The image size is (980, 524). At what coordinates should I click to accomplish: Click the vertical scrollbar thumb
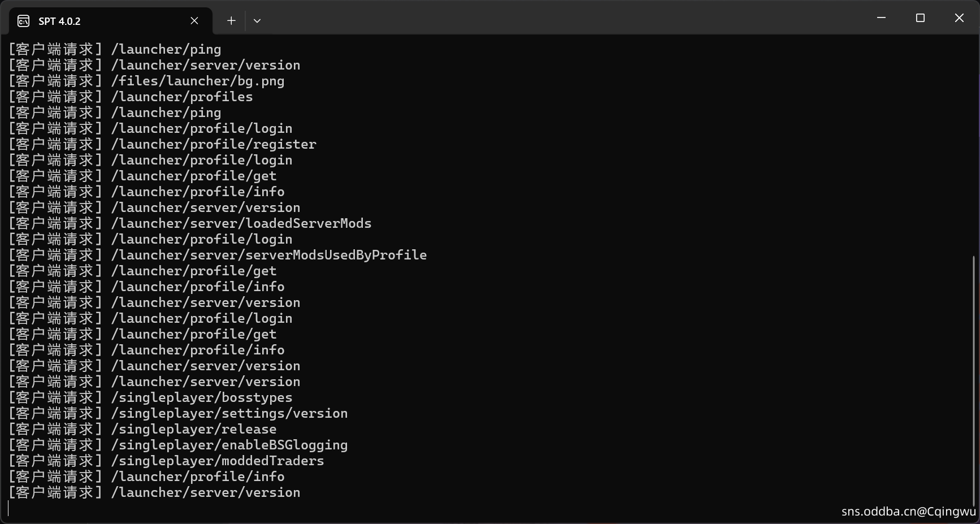coord(974,379)
